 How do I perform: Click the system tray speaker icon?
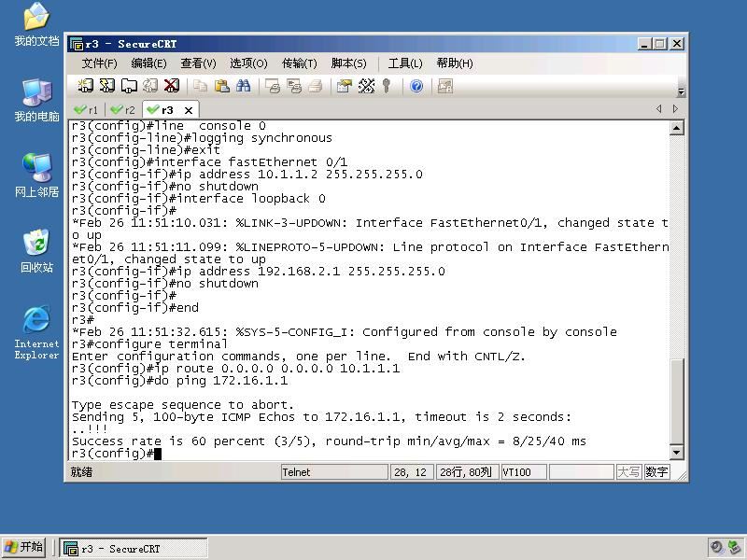pos(716,547)
